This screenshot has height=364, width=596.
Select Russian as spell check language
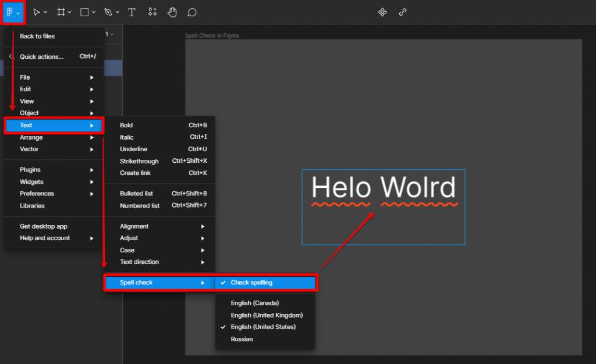point(242,339)
